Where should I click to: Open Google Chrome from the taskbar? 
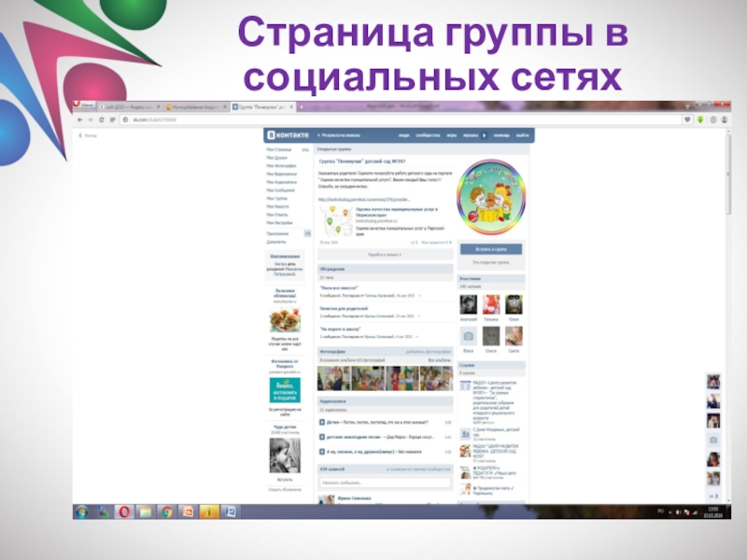tap(165, 511)
